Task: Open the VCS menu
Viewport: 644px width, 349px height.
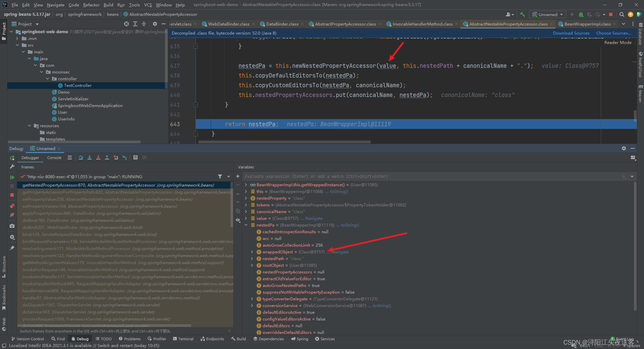Action: click(x=148, y=5)
